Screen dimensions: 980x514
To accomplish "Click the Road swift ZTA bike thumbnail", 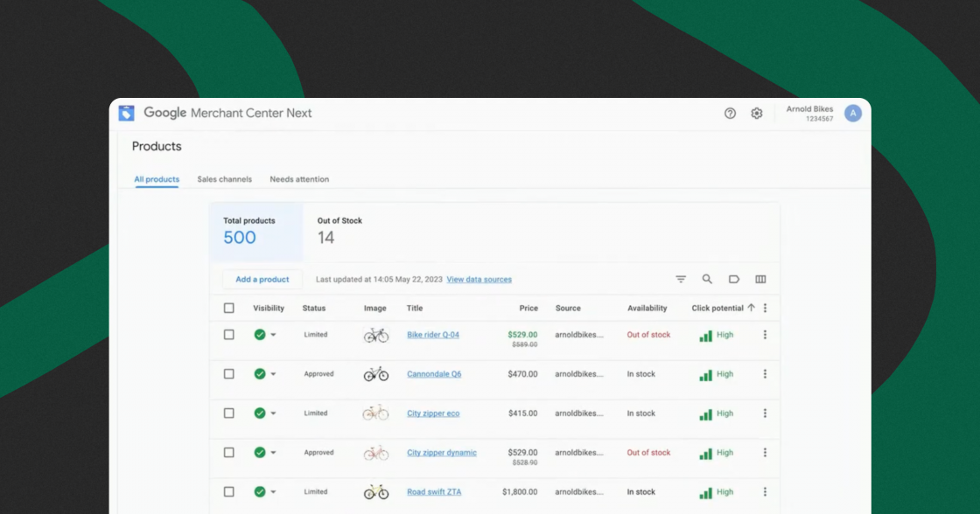I will click(x=376, y=493).
